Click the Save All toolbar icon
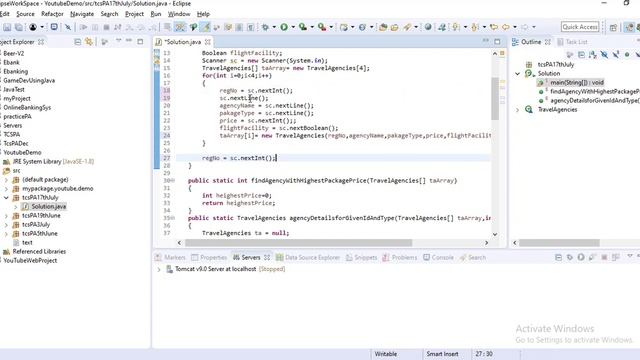 click(x=19, y=27)
